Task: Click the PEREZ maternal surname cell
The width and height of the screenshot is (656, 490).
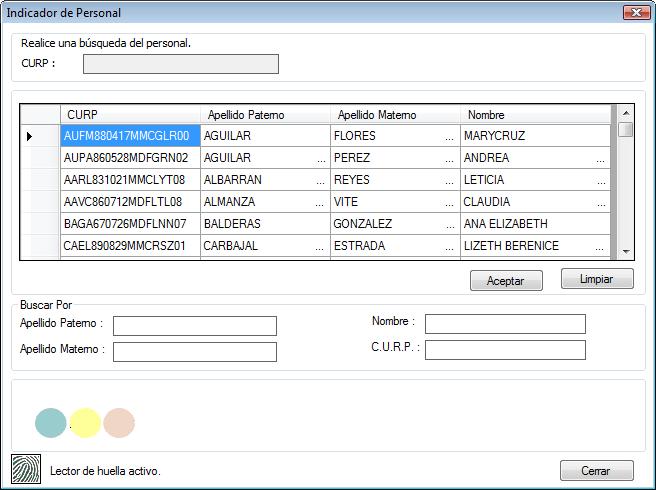Action: click(x=395, y=158)
